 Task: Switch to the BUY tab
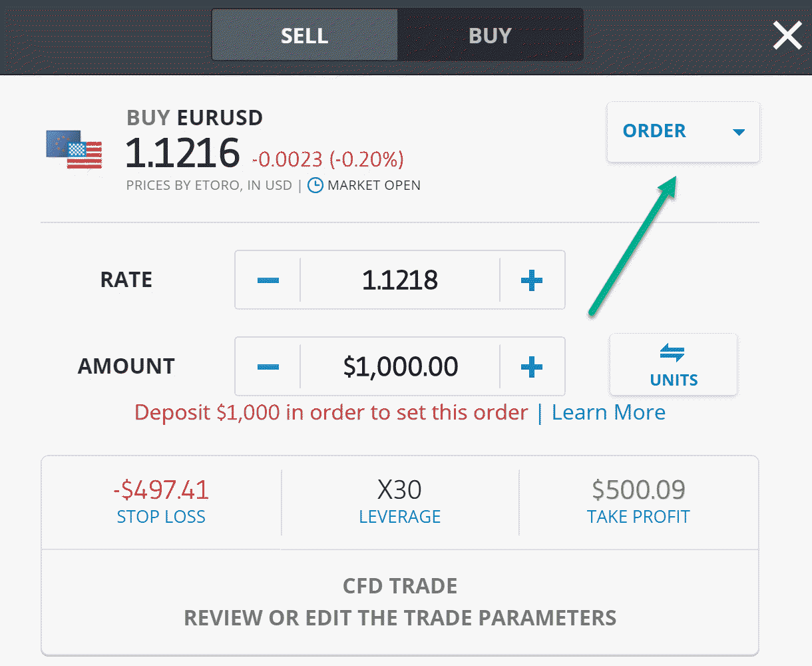coord(491,35)
